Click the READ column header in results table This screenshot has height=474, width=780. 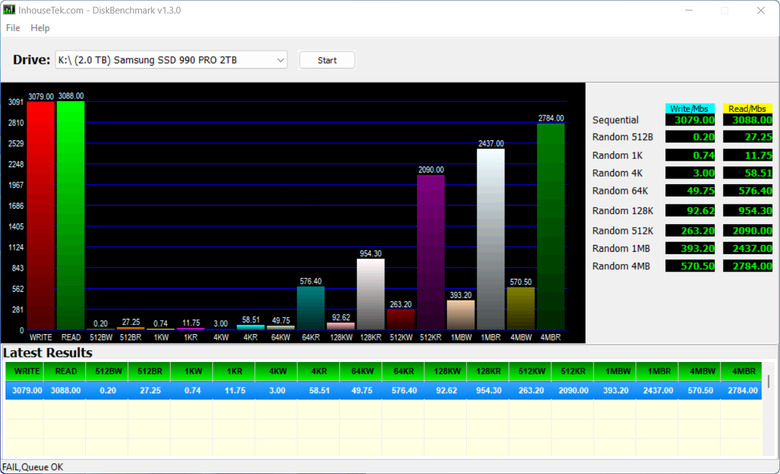click(66, 372)
